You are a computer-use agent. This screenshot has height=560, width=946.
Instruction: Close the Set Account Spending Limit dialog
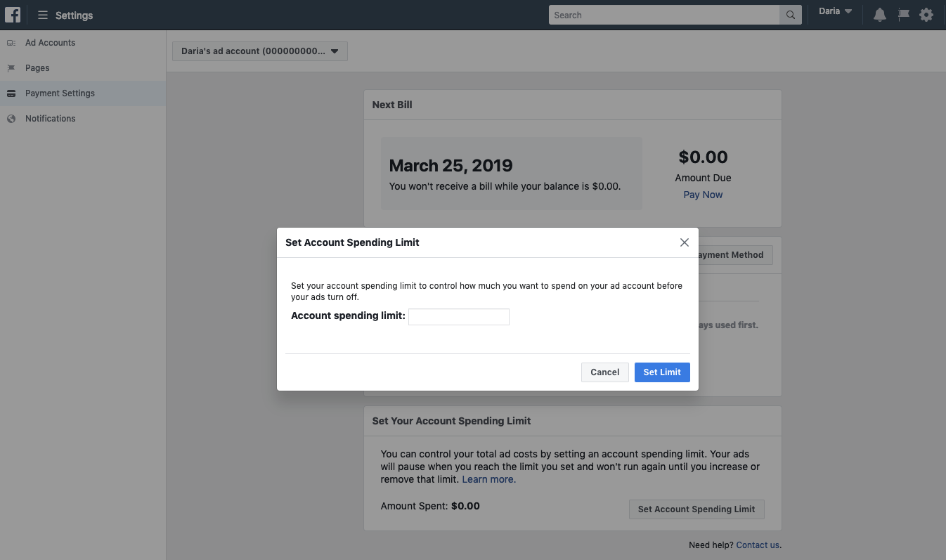coord(684,242)
